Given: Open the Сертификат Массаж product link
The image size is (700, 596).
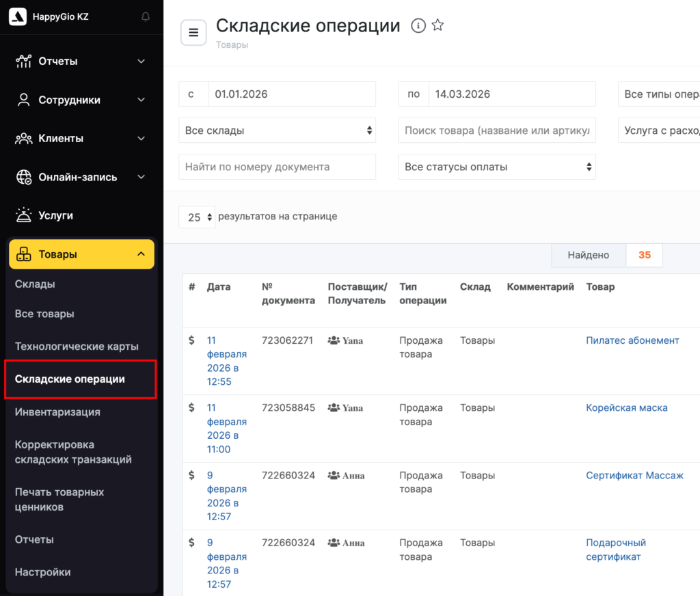Looking at the screenshot, I should pos(634,476).
